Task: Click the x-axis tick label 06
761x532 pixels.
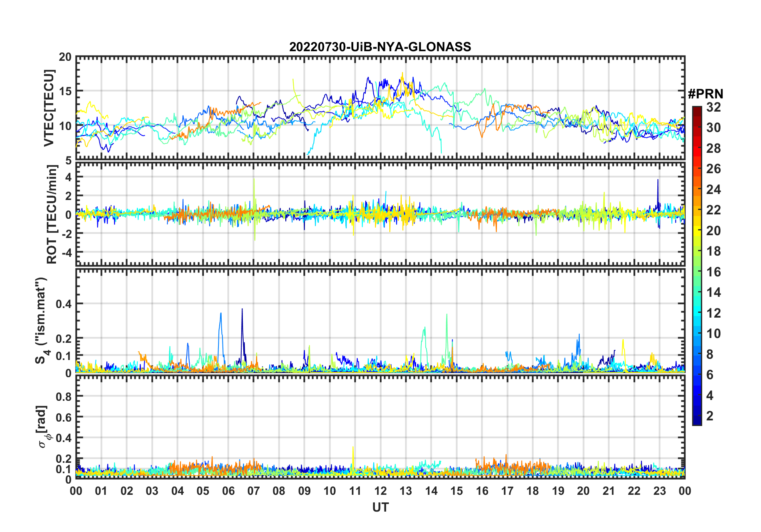Action: coord(228,491)
